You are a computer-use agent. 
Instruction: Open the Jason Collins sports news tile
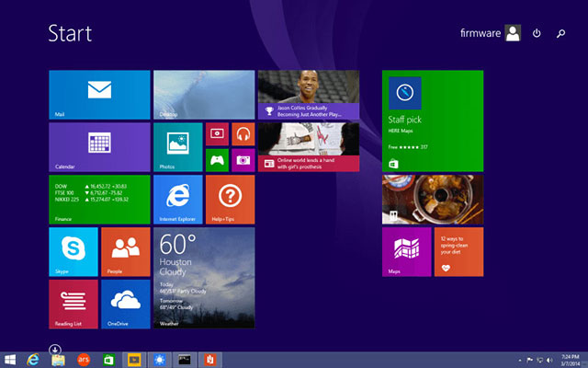coord(308,95)
